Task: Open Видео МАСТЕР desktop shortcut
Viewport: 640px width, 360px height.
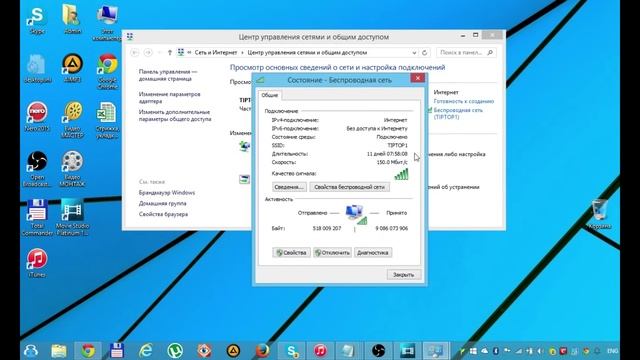Action: pos(72,120)
